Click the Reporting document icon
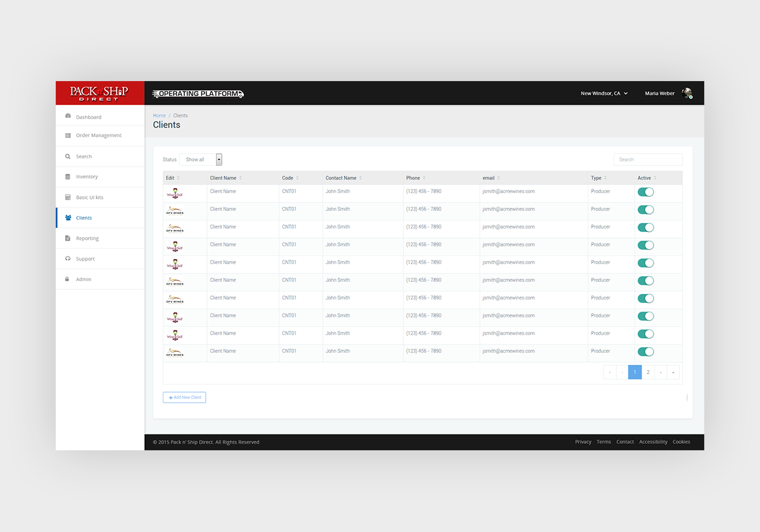This screenshot has width=760, height=532. click(x=68, y=238)
